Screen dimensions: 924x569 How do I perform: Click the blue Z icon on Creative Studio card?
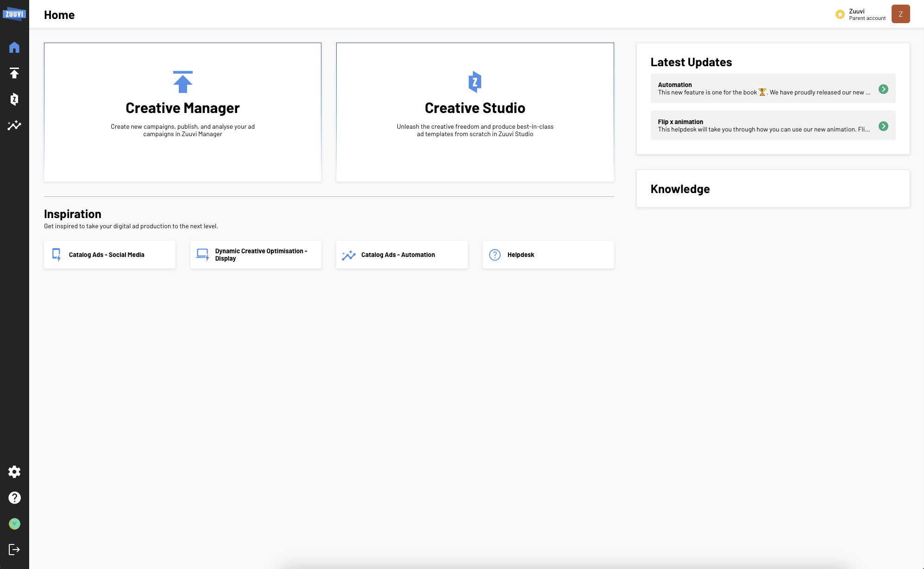point(475,82)
